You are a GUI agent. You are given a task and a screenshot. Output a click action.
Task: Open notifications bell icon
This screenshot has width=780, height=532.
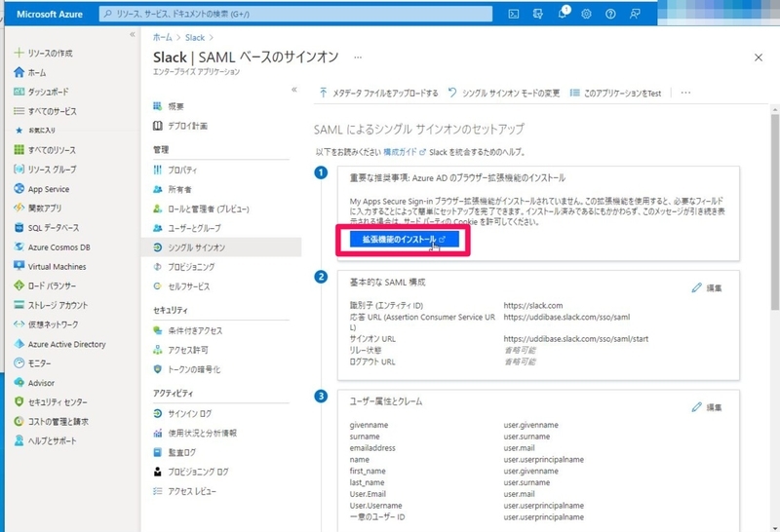click(563, 14)
